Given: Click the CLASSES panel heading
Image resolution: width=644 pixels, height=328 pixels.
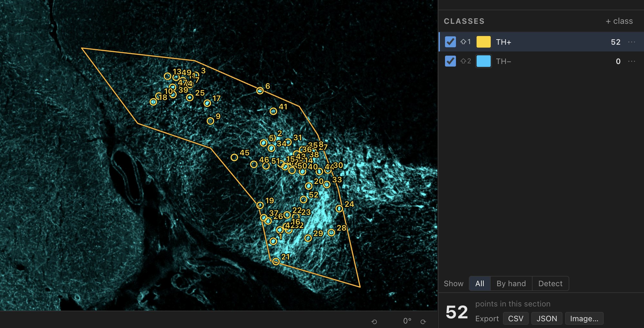Looking at the screenshot, I should (x=464, y=21).
